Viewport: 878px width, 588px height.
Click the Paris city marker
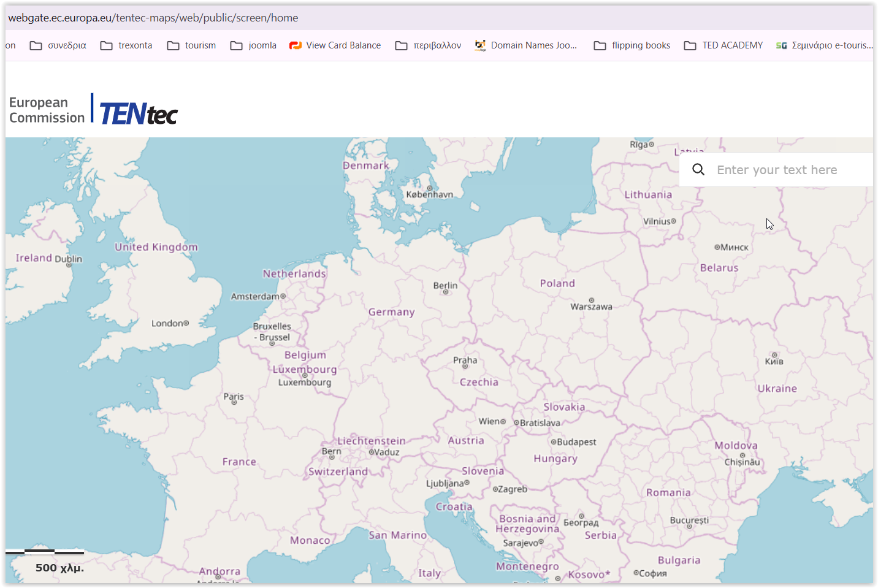(234, 403)
